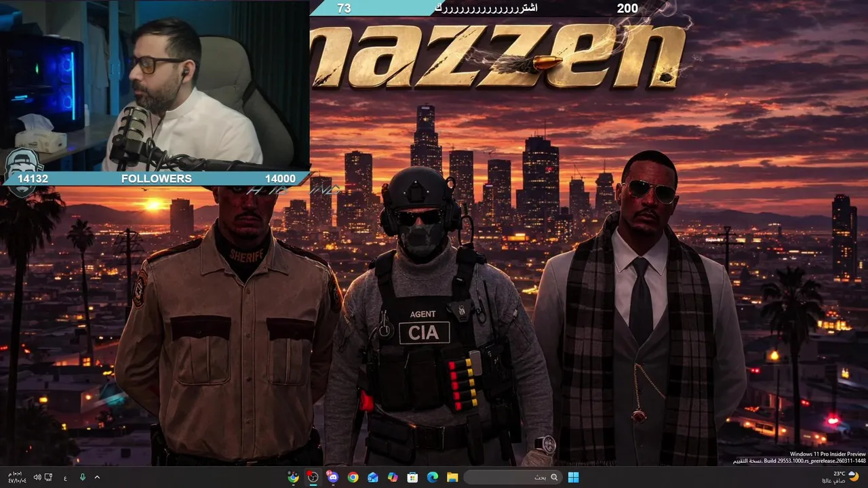Open the network display tray icon
The height and width of the screenshot is (488, 868).
[x=49, y=477]
